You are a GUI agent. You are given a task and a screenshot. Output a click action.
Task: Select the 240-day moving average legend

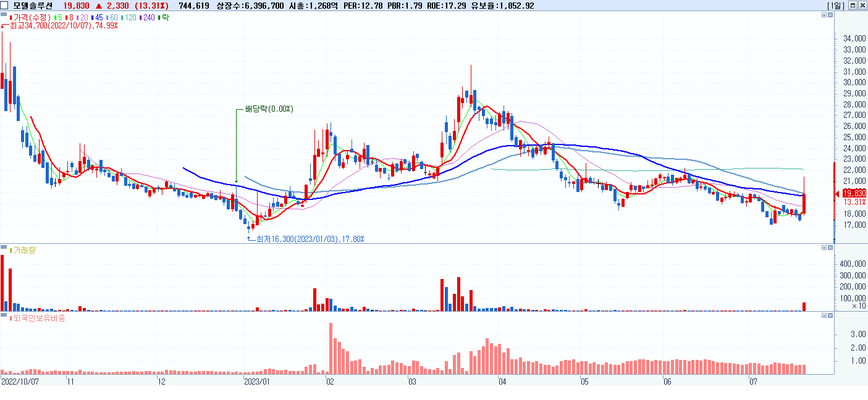pyautogui.click(x=148, y=17)
